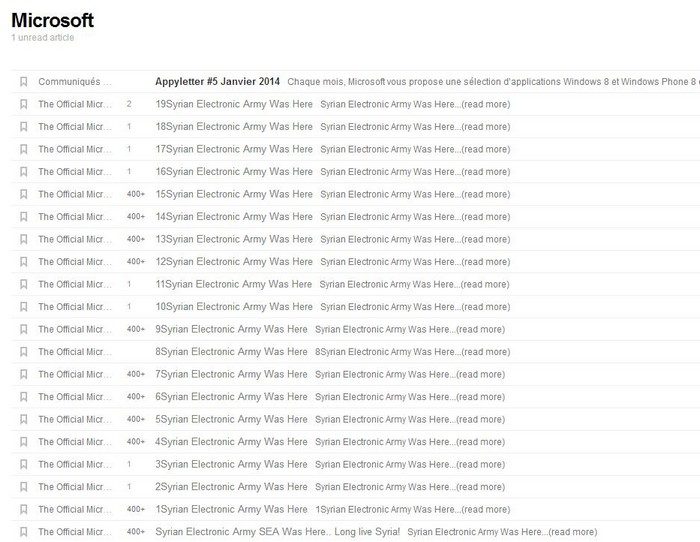Select the Communiqués source name
This screenshot has width=700, height=542.
click(75, 82)
